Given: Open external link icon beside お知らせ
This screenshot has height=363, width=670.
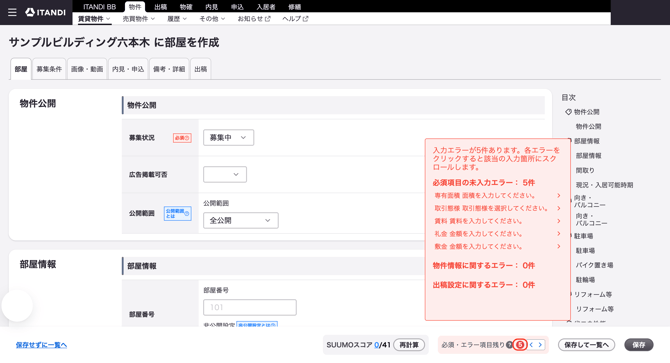Looking at the screenshot, I should point(268,19).
